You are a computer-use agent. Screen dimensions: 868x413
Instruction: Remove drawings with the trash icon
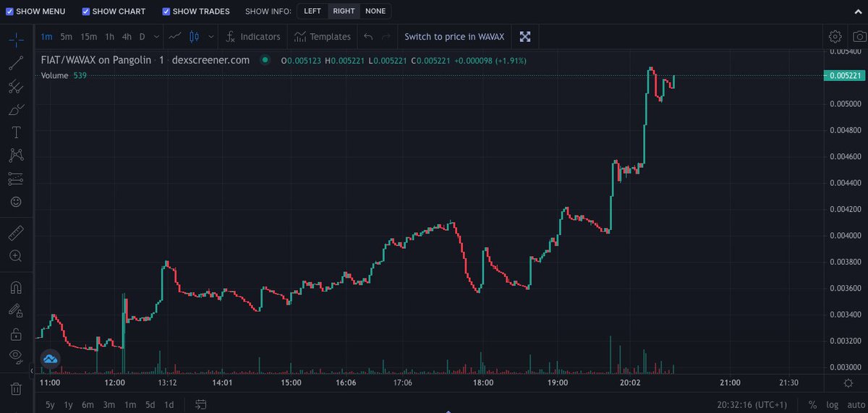pyautogui.click(x=16, y=388)
